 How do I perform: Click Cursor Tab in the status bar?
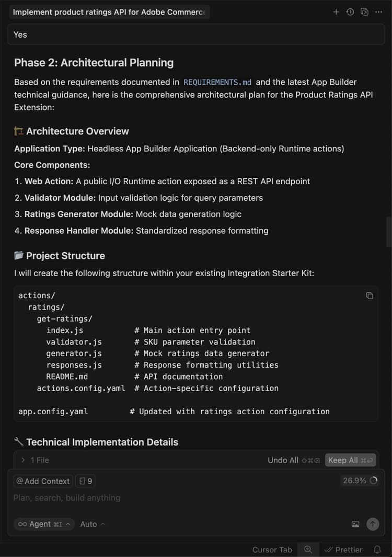(272, 550)
